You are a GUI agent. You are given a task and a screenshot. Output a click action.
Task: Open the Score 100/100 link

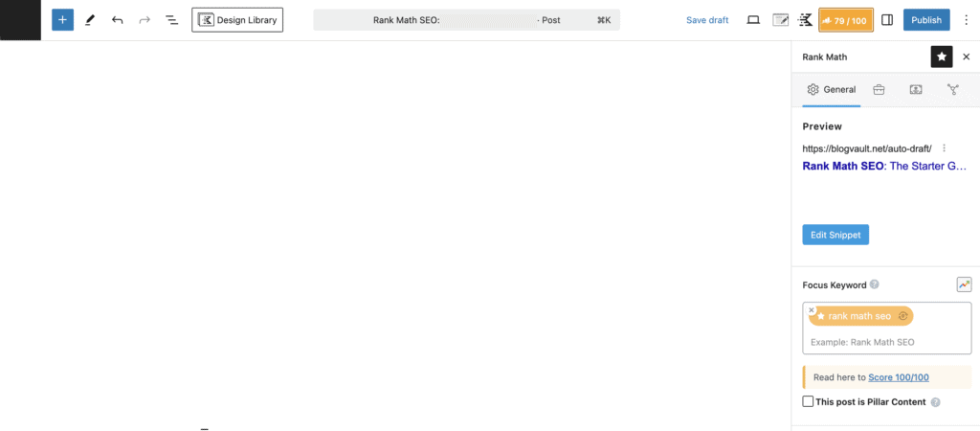click(x=898, y=377)
